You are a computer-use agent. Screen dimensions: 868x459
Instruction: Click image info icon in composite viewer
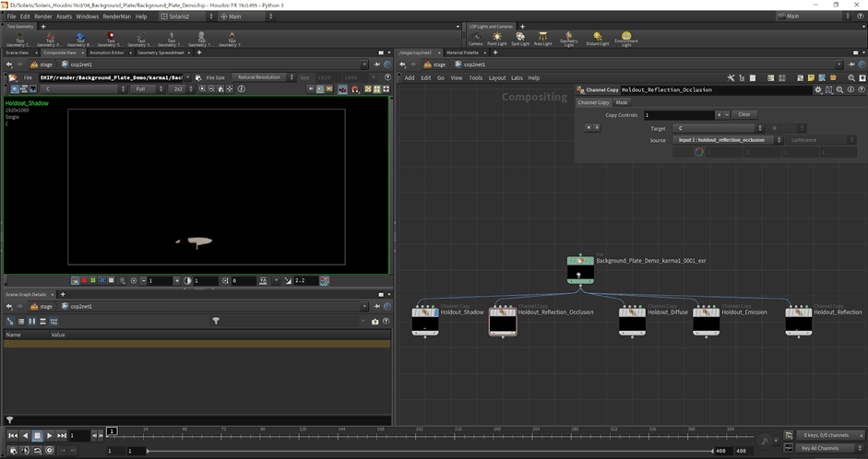[242, 89]
